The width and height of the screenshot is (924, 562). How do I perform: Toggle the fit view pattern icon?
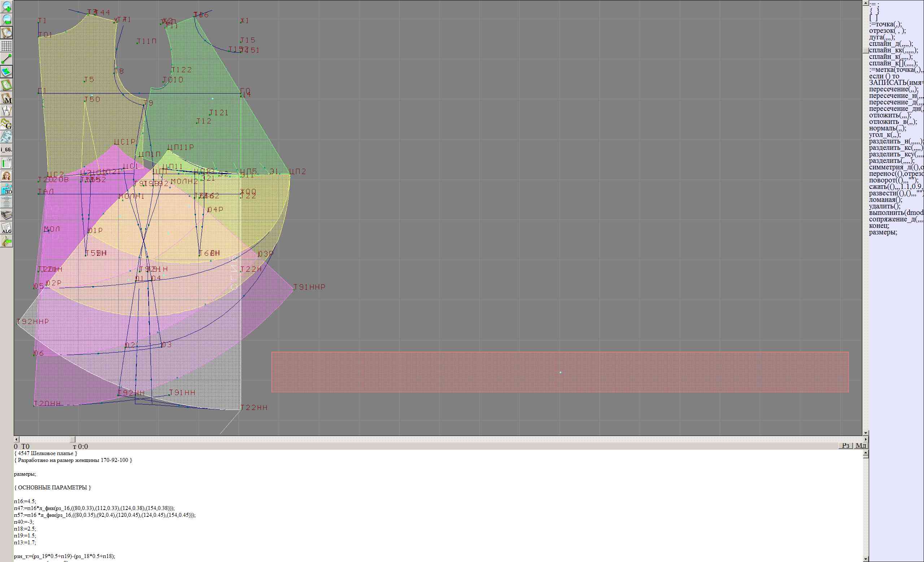click(6, 33)
